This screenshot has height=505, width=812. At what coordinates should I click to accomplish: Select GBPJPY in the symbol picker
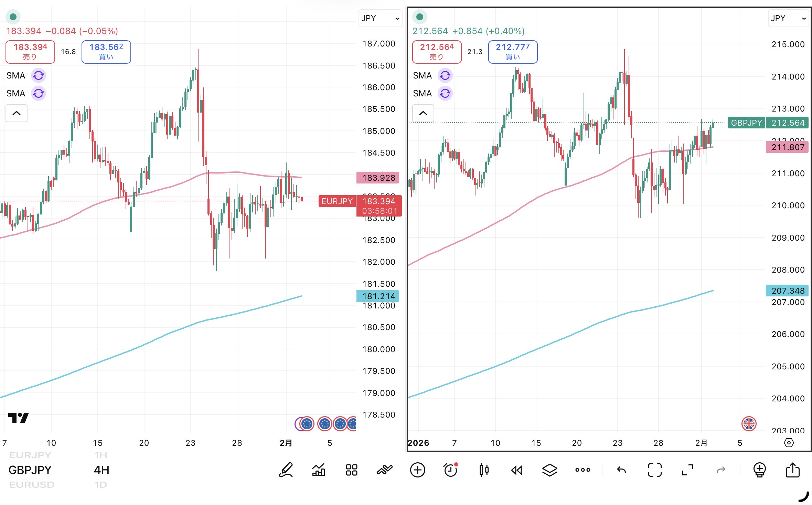click(x=30, y=470)
